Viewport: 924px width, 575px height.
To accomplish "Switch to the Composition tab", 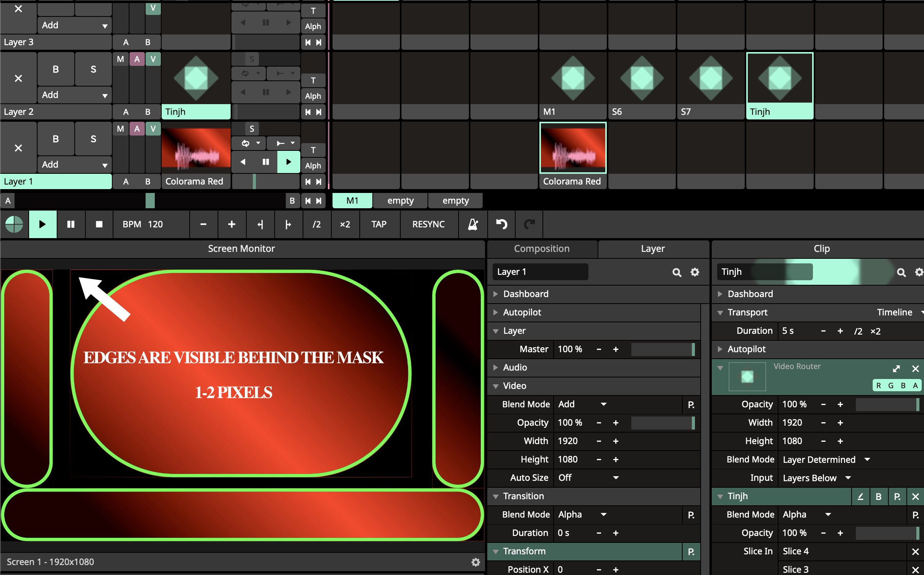I will click(541, 249).
